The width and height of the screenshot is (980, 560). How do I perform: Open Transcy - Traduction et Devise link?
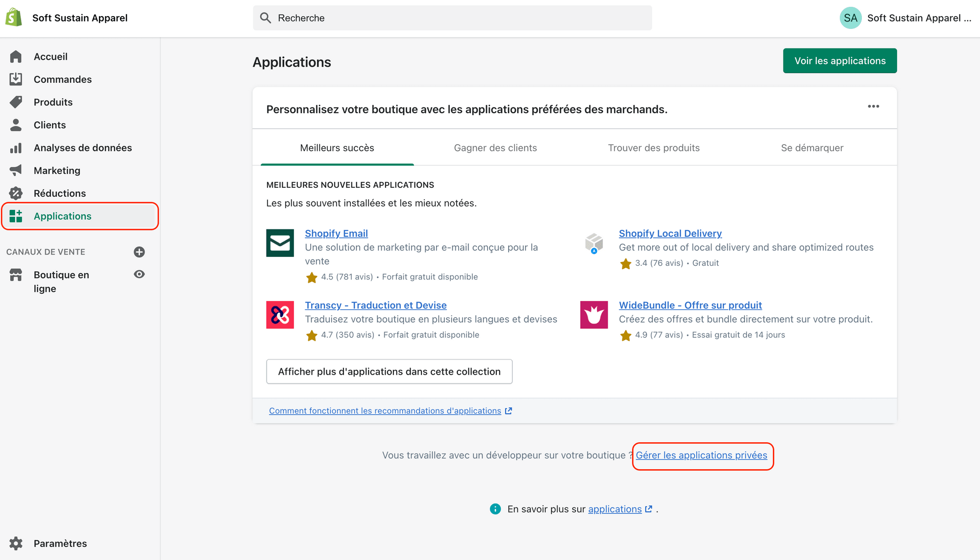[x=375, y=305]
